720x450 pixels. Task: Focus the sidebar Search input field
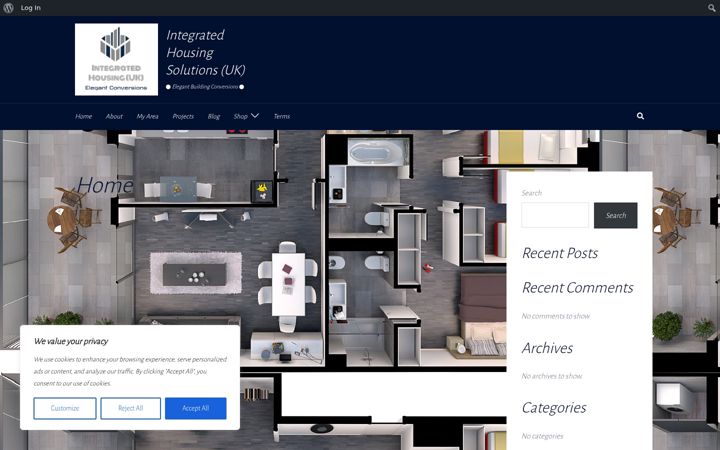tap(555, 215)
